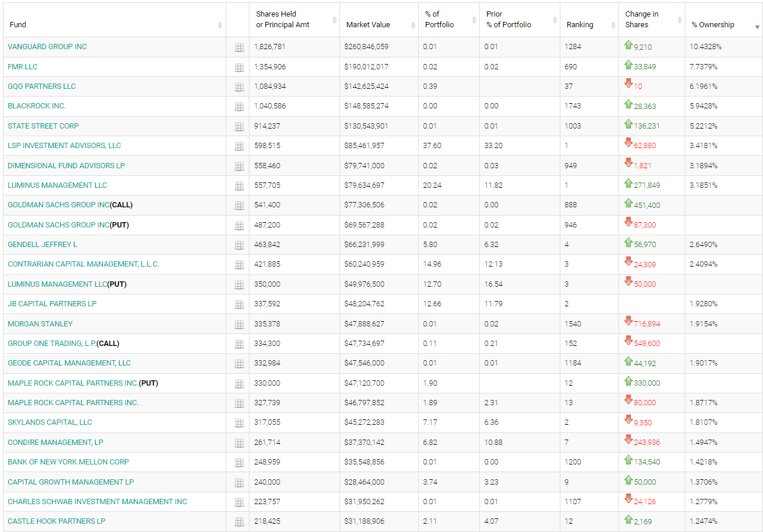Viewport: 763px width, 532px height.
Task: Open the grid icon in the GOLDMAN SACHS (PUT) row
Action: pyautogui.click(x=239, y=226)
